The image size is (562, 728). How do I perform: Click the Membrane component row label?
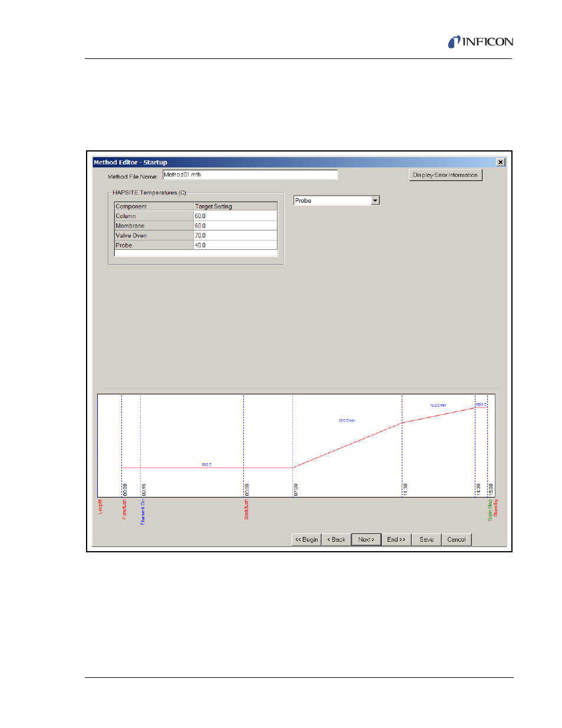coord(154,226)
